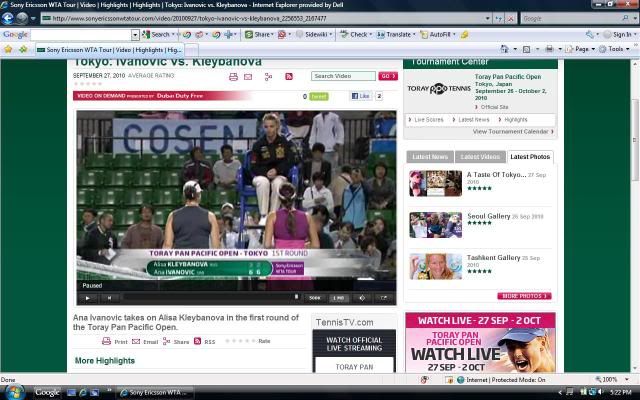Click the MORE PHOTOS button

(x=524, y=296)
